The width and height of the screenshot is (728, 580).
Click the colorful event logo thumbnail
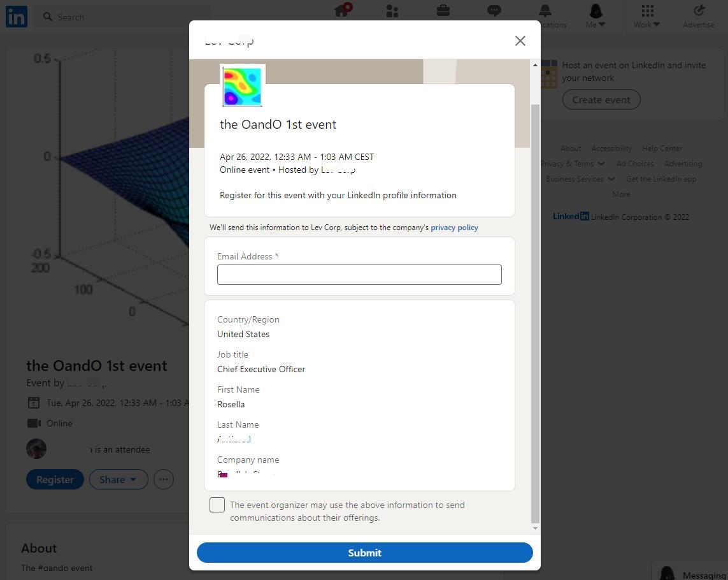[x=243, y=87]
